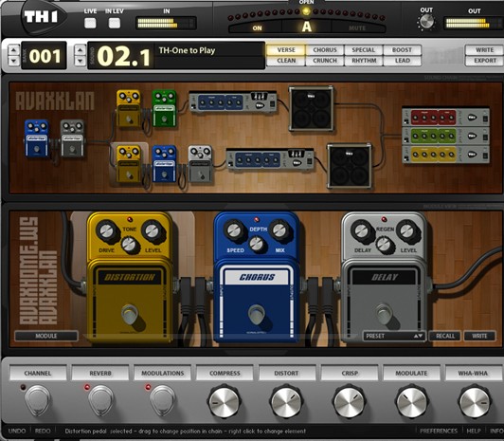Adjust Chorus pedal MIX knob

point(279,230)
